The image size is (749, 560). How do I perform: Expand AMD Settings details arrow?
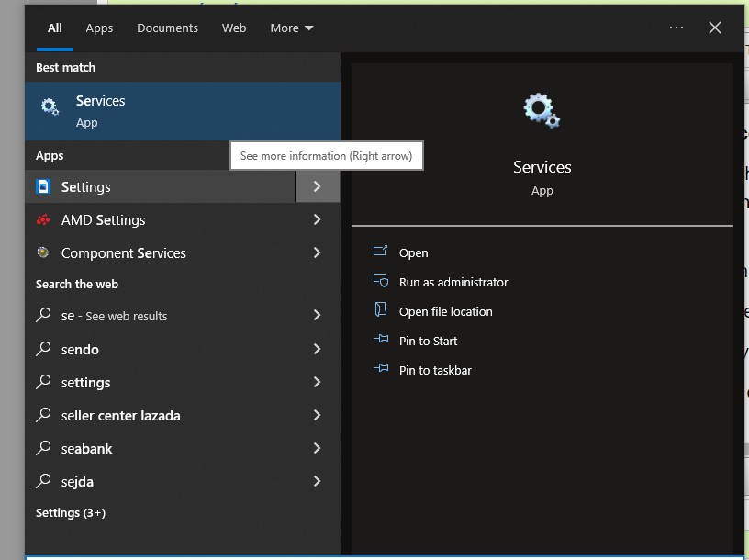click(x=318, y=219)
